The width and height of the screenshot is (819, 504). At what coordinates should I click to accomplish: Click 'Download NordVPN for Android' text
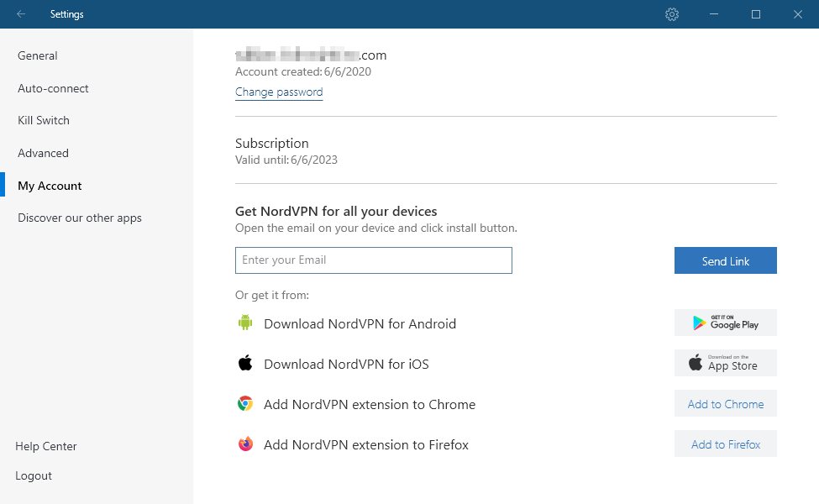(x=360, y=323)
